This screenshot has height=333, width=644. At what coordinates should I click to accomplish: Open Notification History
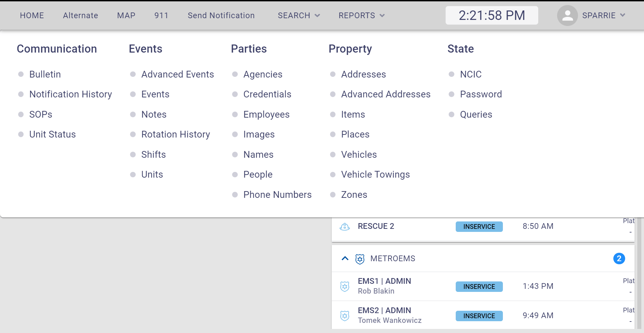[x=71, y=94]
